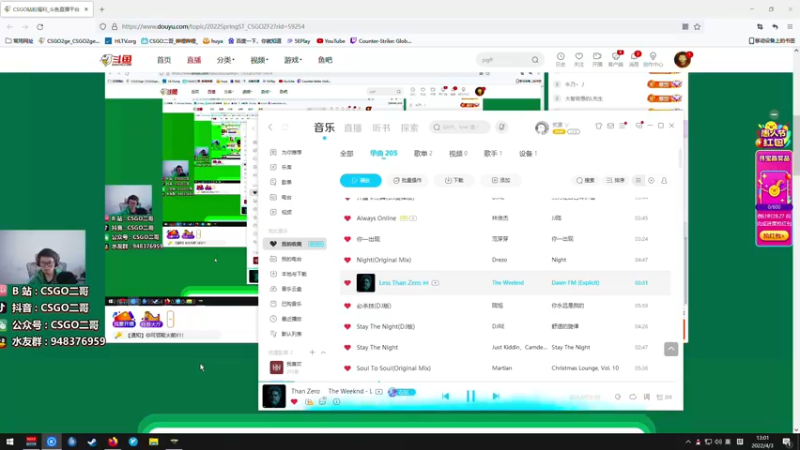Open the 视频 dropdown on Douyu navbar
Viewport: 800px width, 450px height.
259,60
